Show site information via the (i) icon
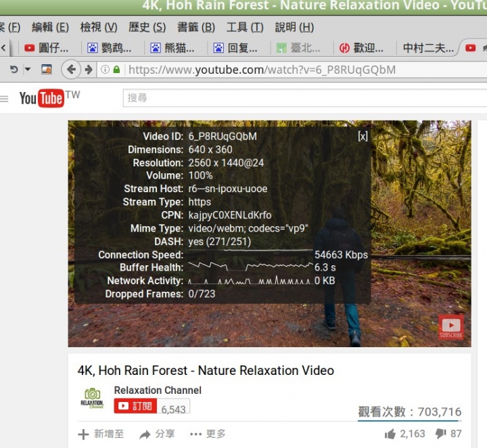This screenshot has width=487, height=448. point(105,70)
